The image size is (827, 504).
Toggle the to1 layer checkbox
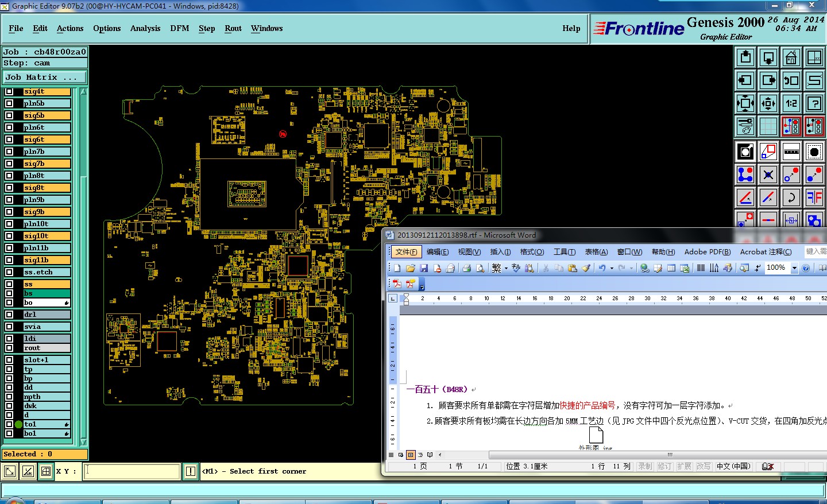coord(9,424)
